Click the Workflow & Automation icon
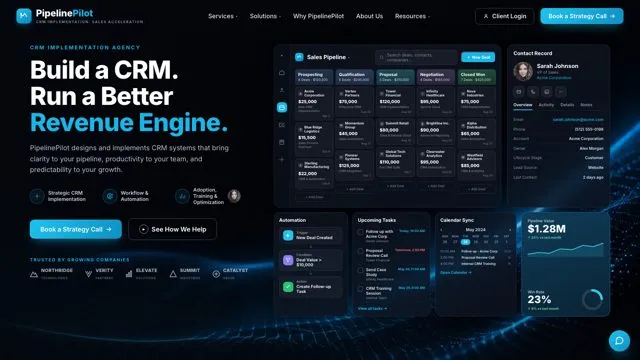Screen dimensions: 640x360 (x=109, y=196)
